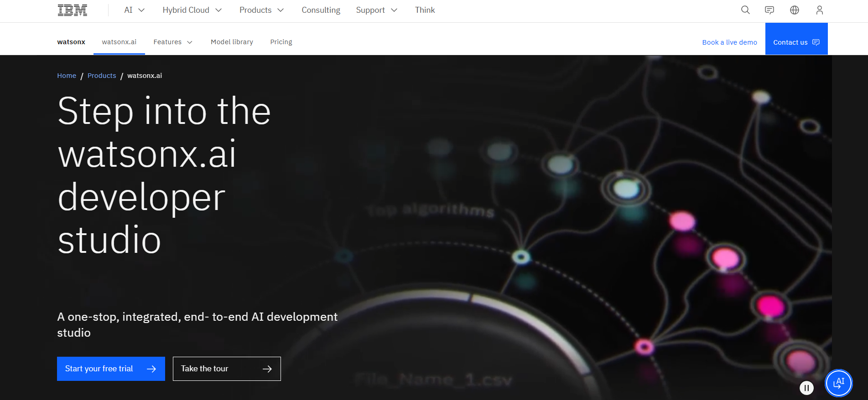This screenshot has width=868, height=400.
Task: Open the user profile icon
Action: tap(820, 10)
